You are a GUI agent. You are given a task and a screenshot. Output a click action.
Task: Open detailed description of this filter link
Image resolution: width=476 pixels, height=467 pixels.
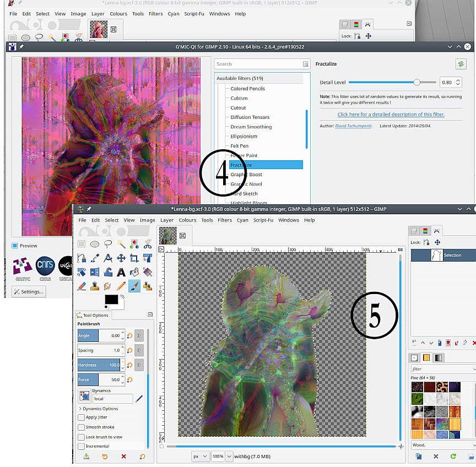tap(391, 115)
